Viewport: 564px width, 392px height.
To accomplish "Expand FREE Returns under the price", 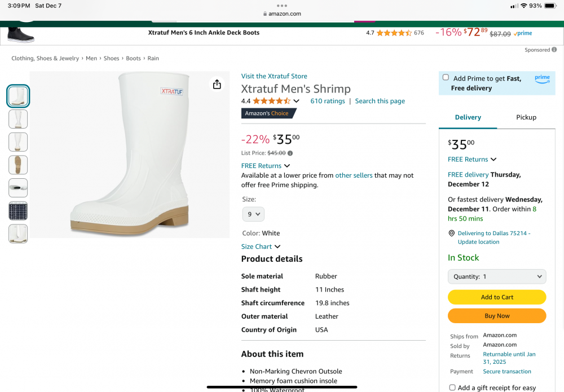I will point(265,166).
